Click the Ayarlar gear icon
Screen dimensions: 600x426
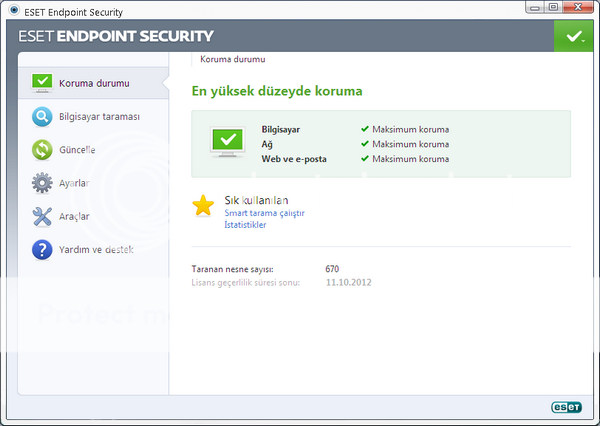(42, 183)
